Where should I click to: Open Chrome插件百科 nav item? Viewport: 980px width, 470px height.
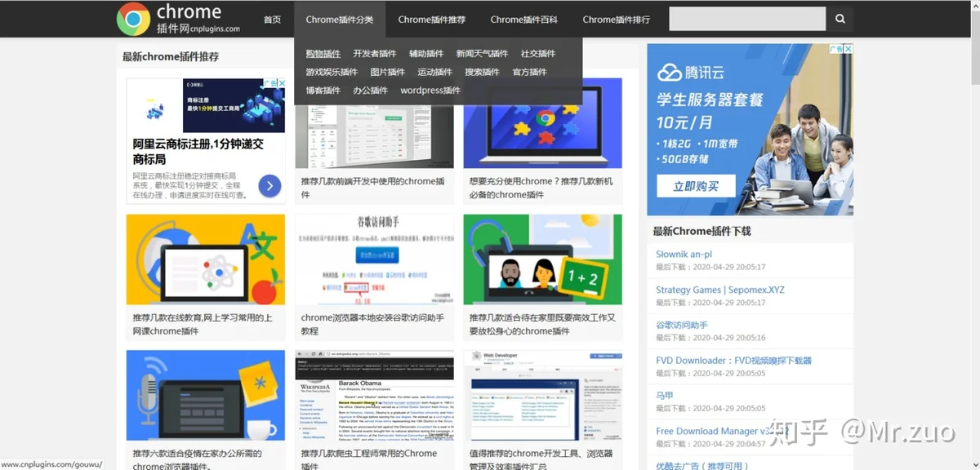[524, 20]
